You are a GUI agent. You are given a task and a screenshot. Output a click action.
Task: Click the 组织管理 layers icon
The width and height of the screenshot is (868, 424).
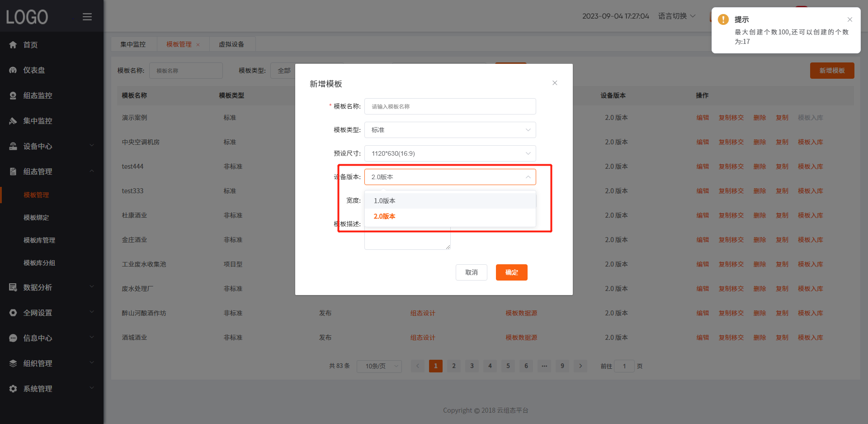pos(13,363)
